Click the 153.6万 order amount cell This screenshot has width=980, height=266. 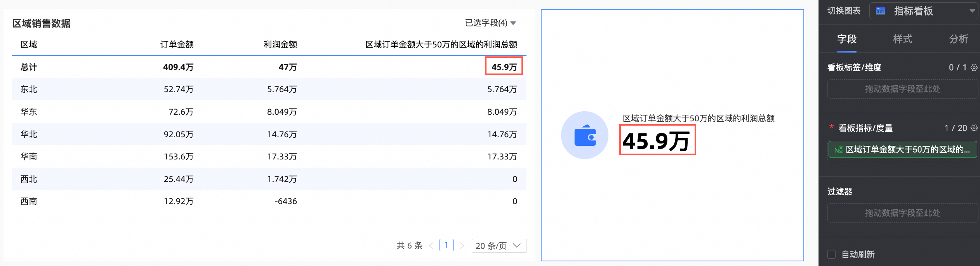click(178, 156)
